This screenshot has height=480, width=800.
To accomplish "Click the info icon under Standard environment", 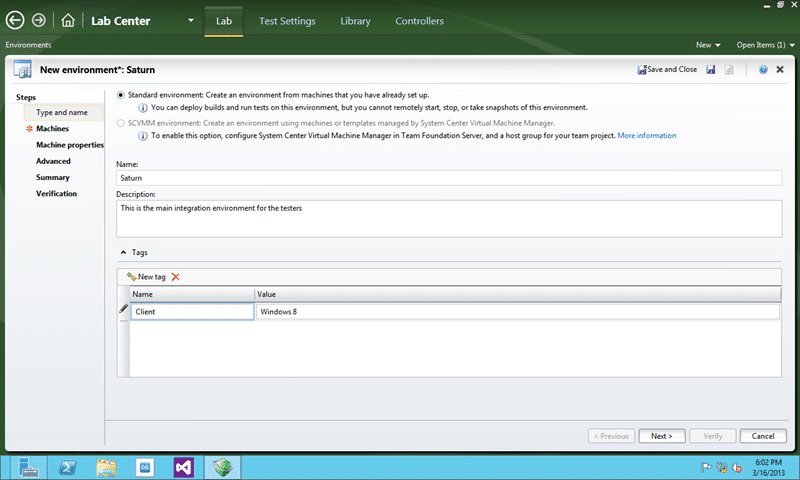I will 143,108.
